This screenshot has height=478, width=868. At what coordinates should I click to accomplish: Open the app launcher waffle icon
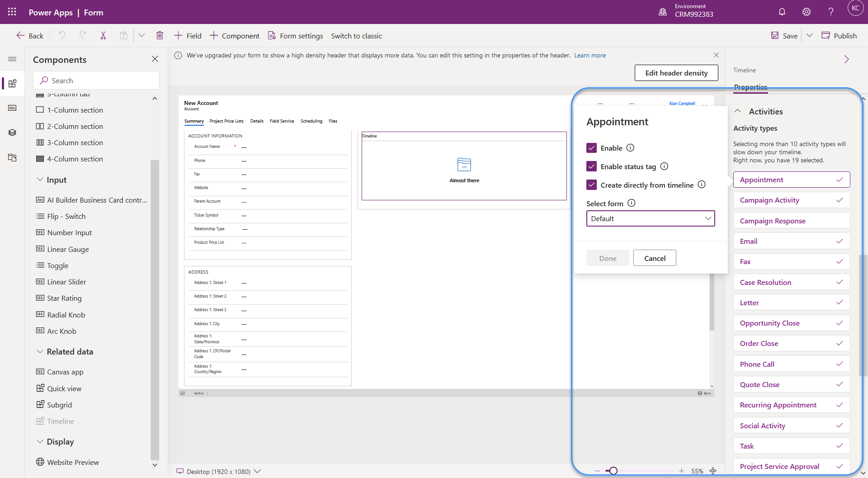pyautogui.click(x=12, y=12)
